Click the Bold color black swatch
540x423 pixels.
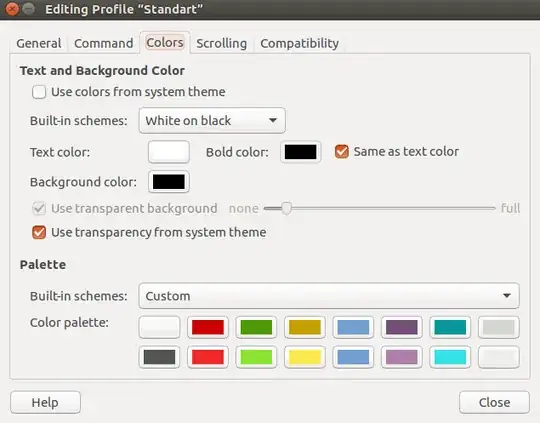(x=301, y=152)
